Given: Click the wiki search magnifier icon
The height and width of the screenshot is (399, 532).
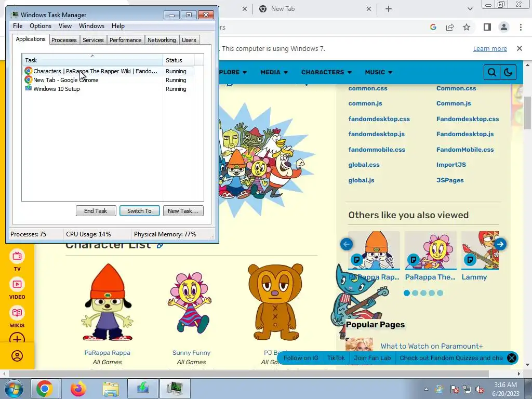Looking at the screenshot, I should [491, 72].
